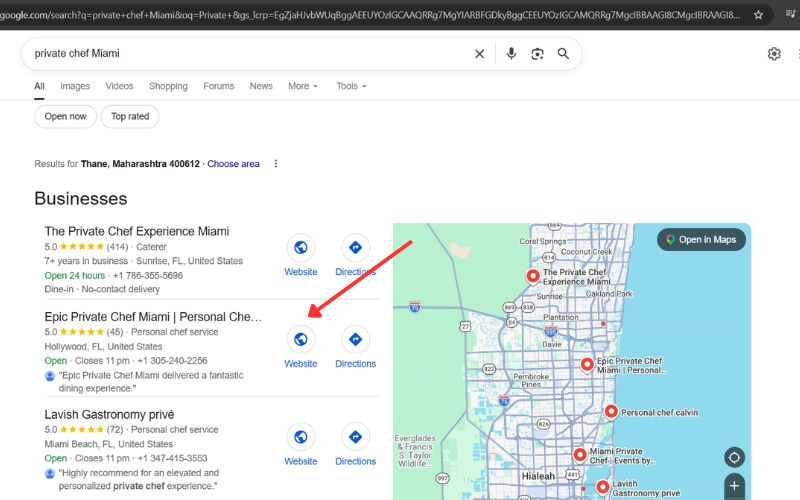Screen dimensions: 800x500
Task: Toggle the Open now filter
Action: click(66, 117)
